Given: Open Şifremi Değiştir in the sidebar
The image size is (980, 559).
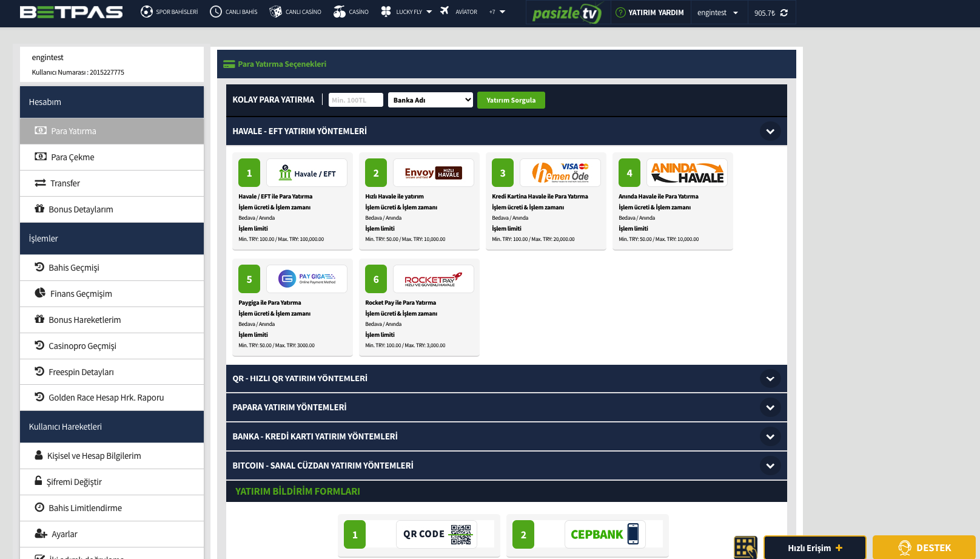Looking at the screenshot, I should click(112, 482).
